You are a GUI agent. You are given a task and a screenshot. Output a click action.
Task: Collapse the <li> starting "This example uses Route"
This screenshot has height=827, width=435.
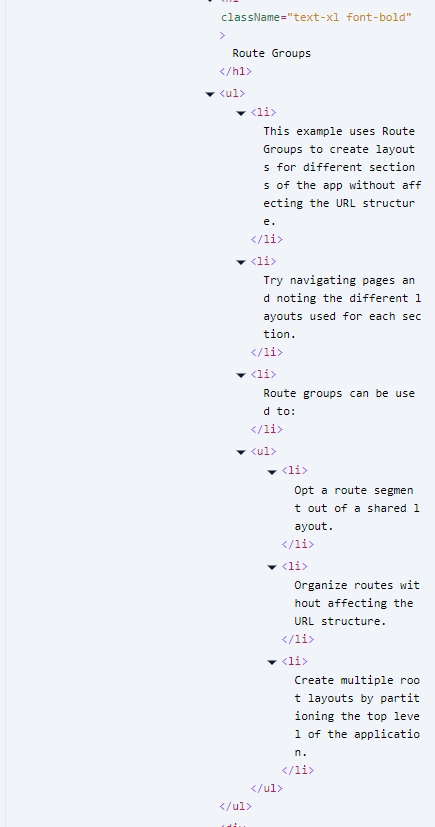point(241,113)
